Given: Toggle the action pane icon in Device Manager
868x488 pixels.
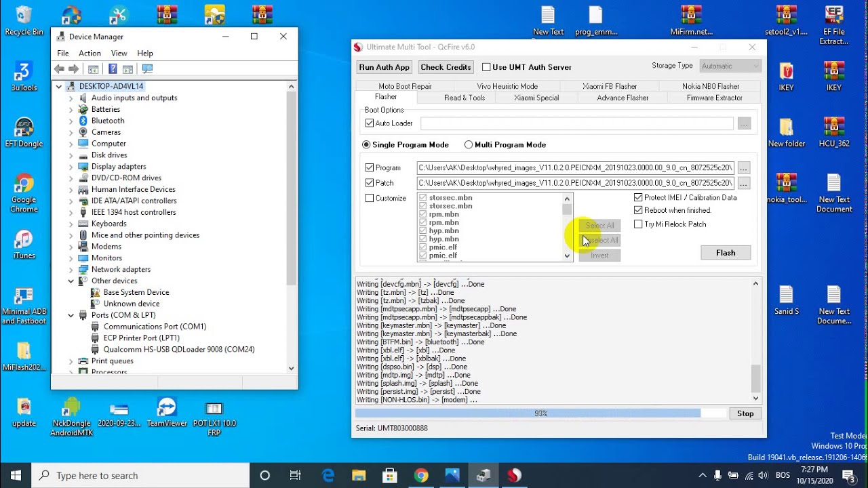Looking at the screenshot, I should pyautogui.click(x=127, y=69).
